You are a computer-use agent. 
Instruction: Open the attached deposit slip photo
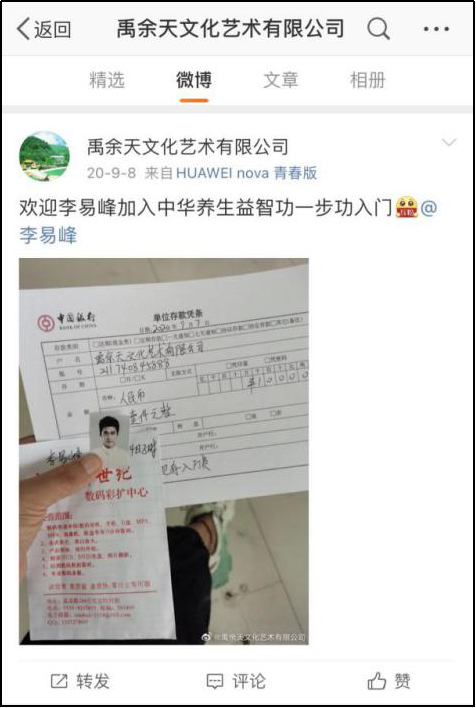(163, 451)
